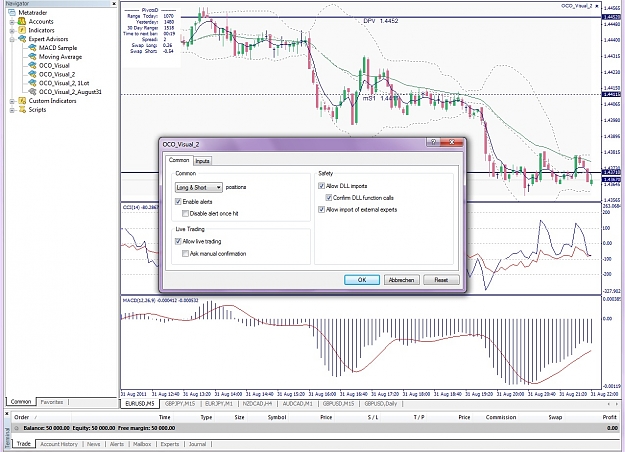This screenshot has width=625, height=452.
Task: Select MACD Sample text in Navigator tree
Action: (x=58, y=48)
